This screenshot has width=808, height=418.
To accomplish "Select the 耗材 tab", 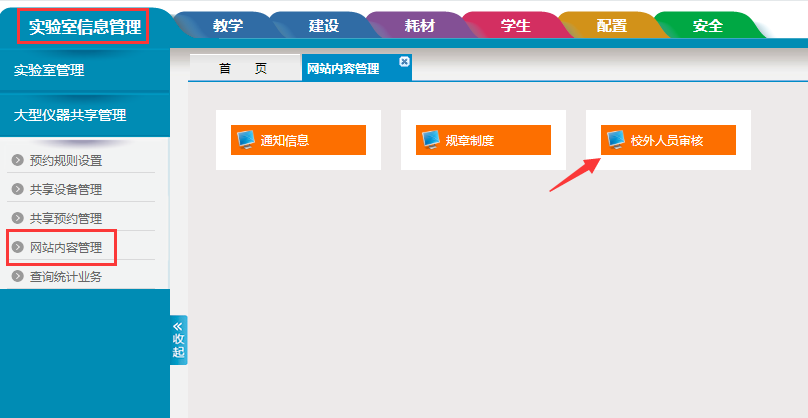I will coord(420,26).
